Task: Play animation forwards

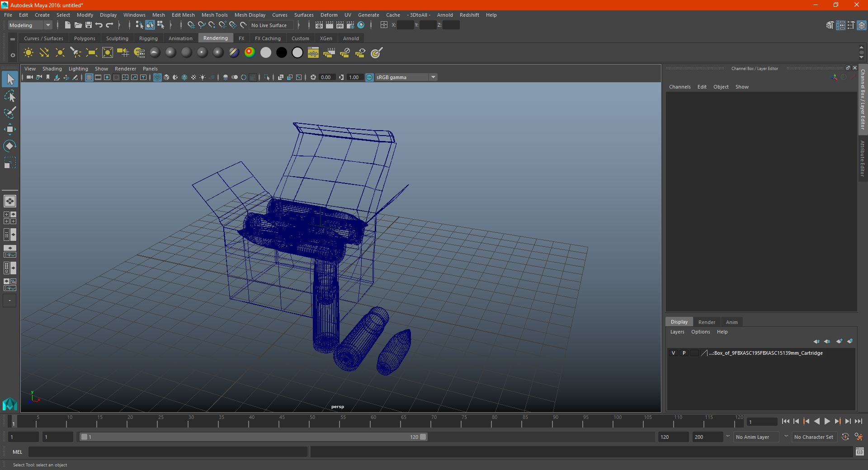Action: (x=827, y=421)
